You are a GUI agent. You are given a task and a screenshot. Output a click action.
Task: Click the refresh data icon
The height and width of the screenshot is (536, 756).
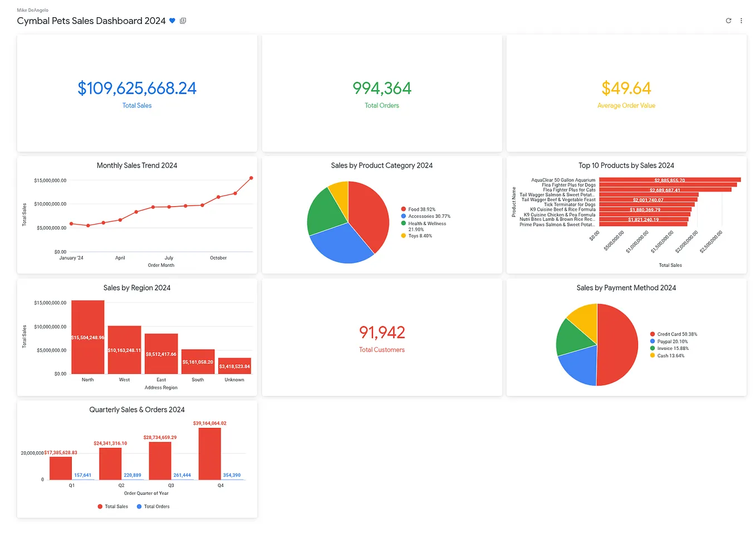(x=728, y=21)
